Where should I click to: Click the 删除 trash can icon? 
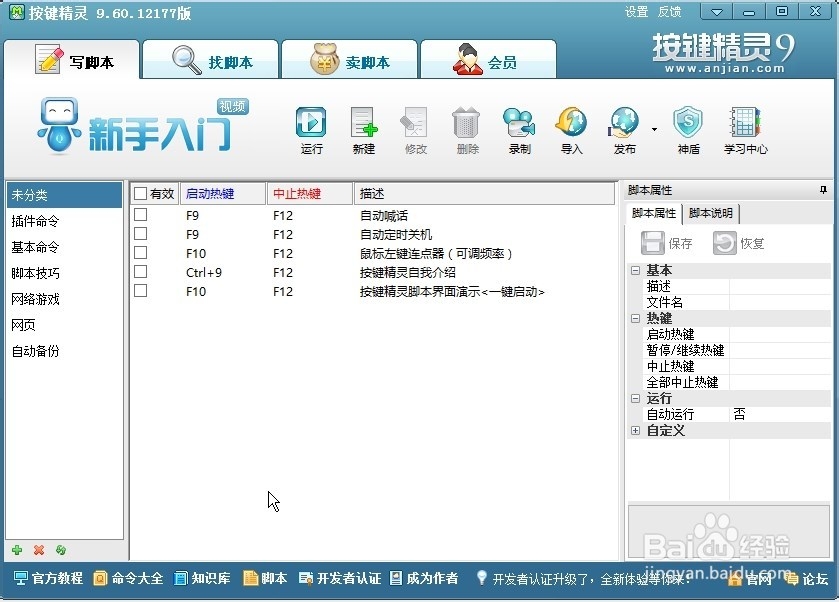coord(467,130)
